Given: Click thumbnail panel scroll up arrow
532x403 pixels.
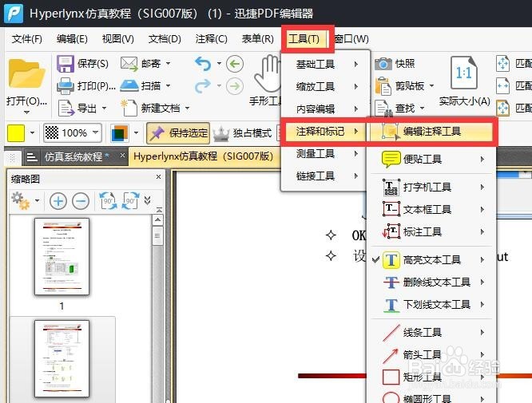Looking at the screenshot, I should point(158,220).
